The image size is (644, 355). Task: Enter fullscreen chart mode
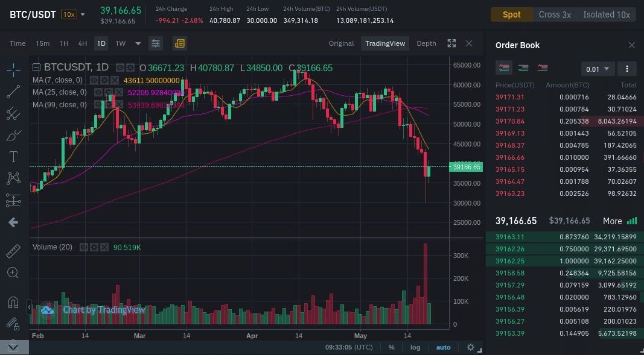coord(452,43)
